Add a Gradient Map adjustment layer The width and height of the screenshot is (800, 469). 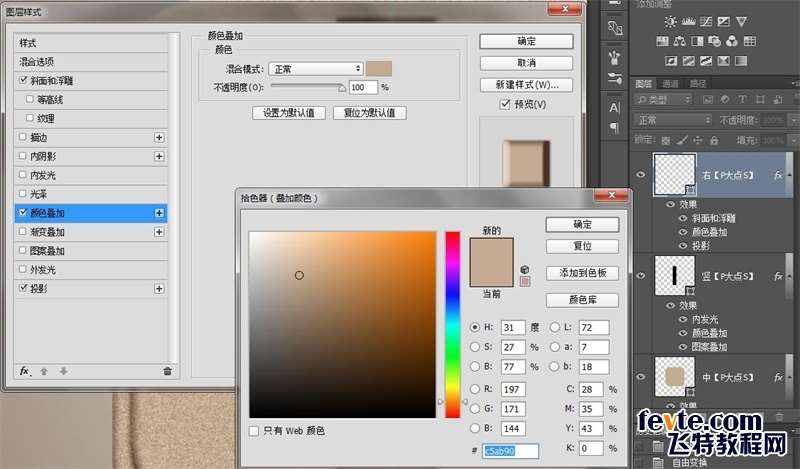point(741,61)
